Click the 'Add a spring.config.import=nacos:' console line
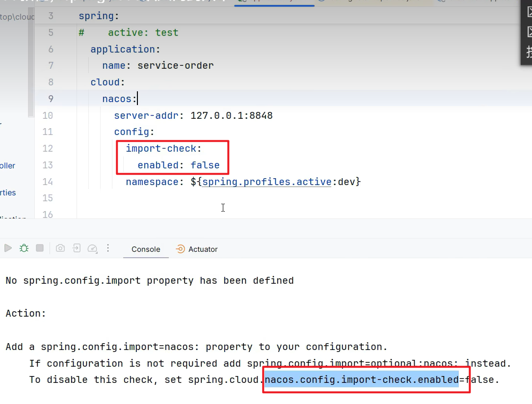 pos(196,347)
